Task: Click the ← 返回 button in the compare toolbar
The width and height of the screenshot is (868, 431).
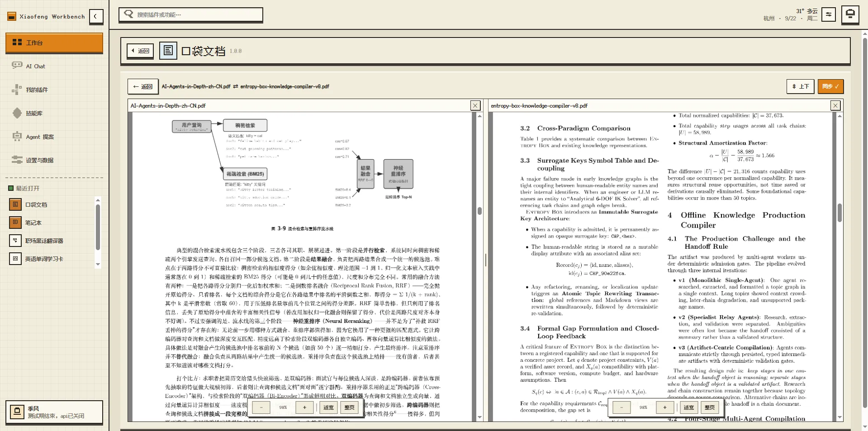Action: 143,86
